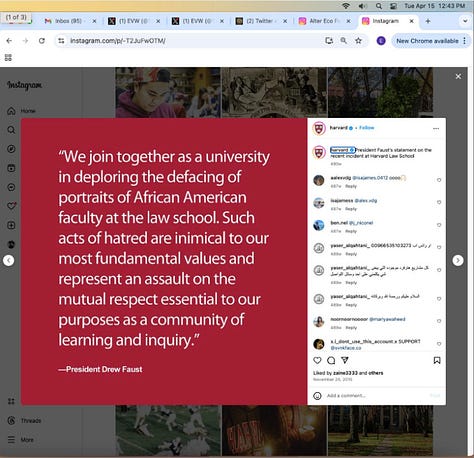Close the post overlay with X
Image resolution: width=474 pixels, height=458 pixels.
[458, 76]
